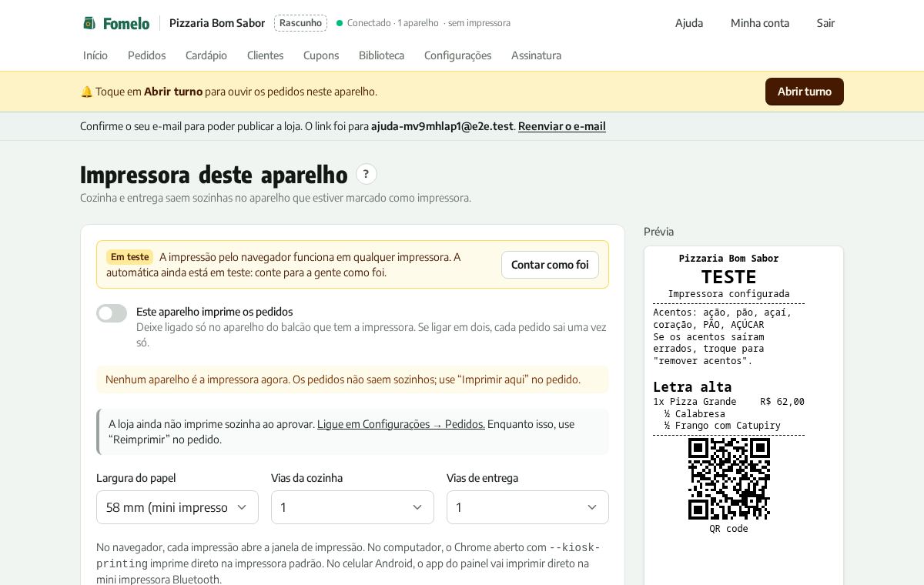Click the 'Nenhum aparelho é a impressora' warning
The width and height of the screenshot is (924, 585).
pyautogui.click(x=352, y=379)
